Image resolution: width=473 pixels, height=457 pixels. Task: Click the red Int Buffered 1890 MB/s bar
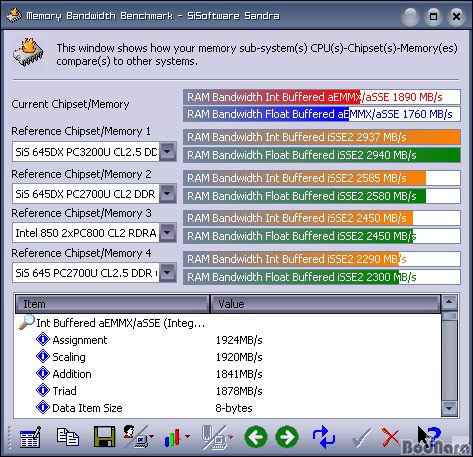(322, 97)
